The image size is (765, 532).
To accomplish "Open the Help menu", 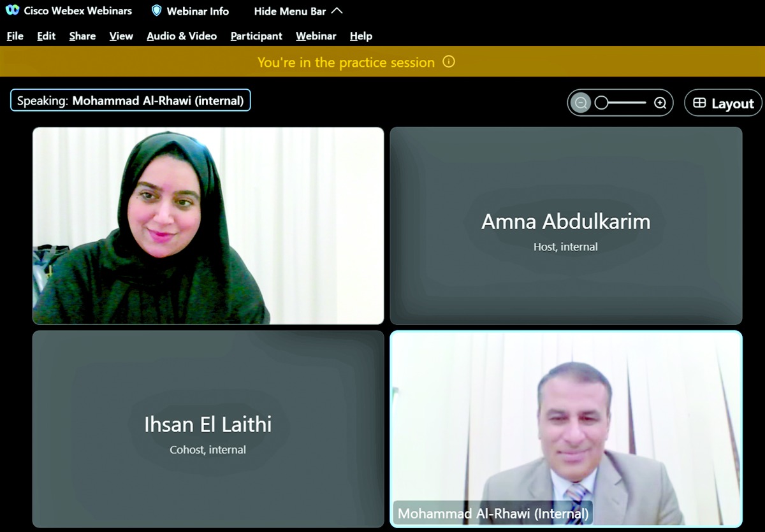I will (361, 36).
